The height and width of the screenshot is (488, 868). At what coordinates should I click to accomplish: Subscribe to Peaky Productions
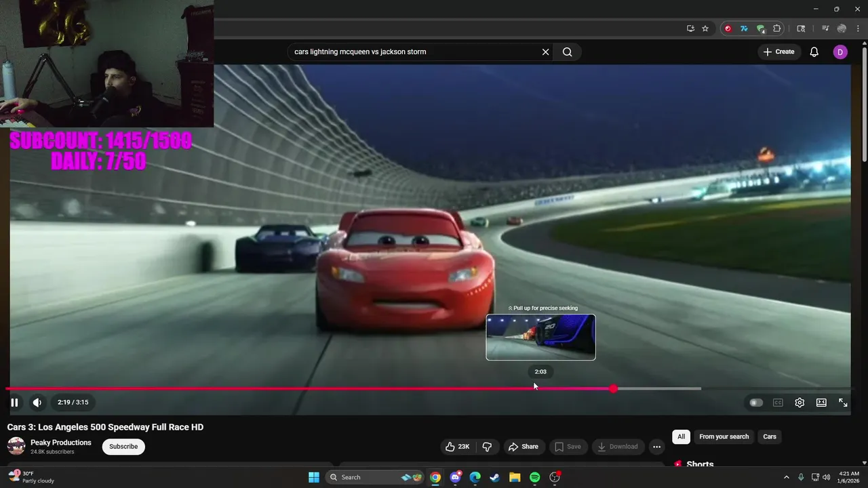(123, 447)
